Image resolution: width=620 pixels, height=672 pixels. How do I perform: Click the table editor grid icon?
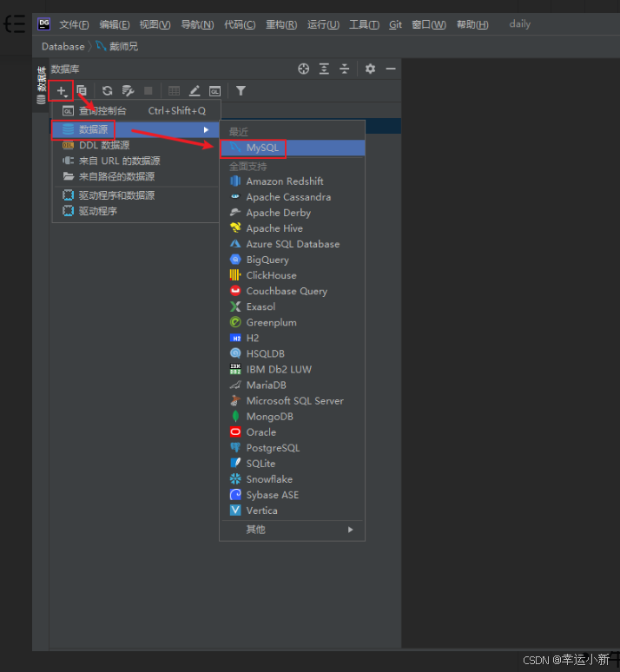(x=174, y=90)
